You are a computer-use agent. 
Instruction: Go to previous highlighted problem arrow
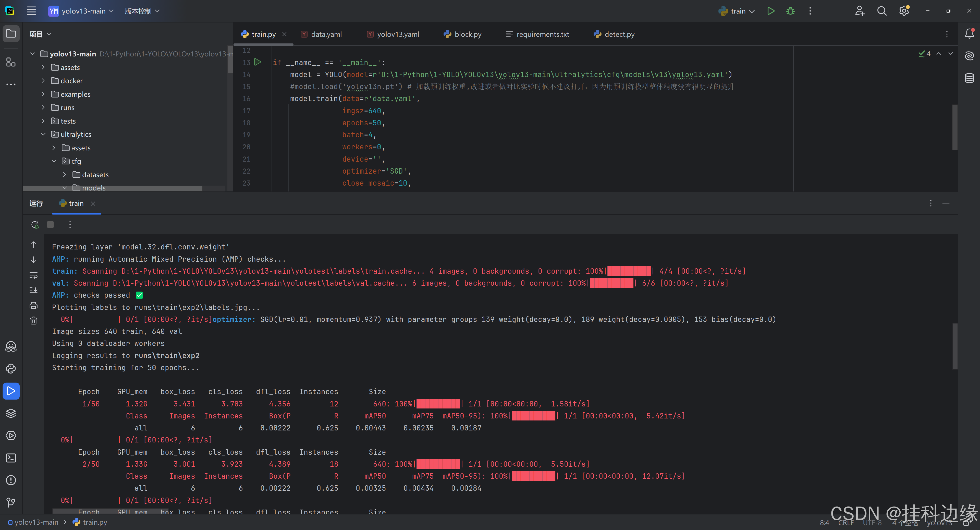pos(939,54)
